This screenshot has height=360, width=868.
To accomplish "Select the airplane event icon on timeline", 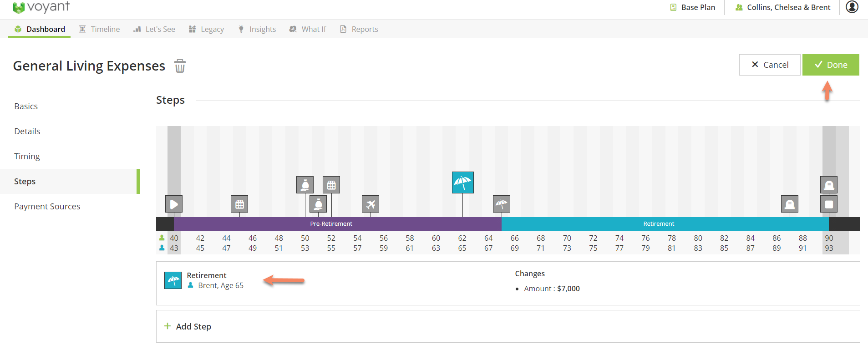I will (371, 204).
